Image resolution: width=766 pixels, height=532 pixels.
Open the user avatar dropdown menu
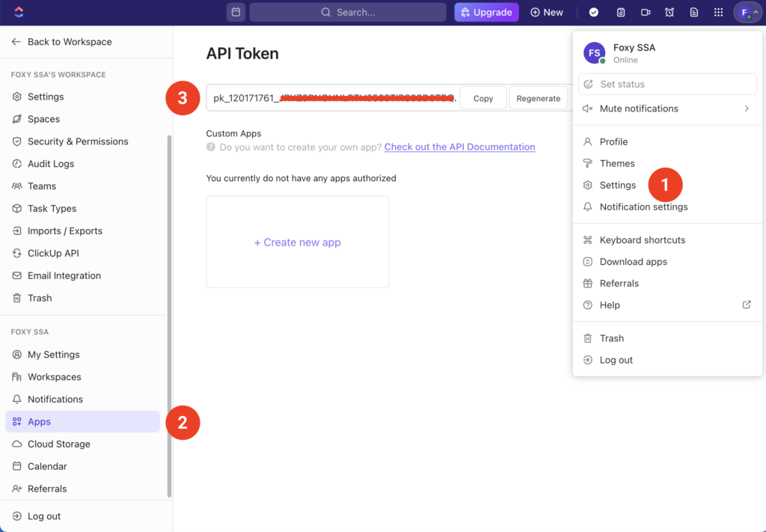coord(747,12)
